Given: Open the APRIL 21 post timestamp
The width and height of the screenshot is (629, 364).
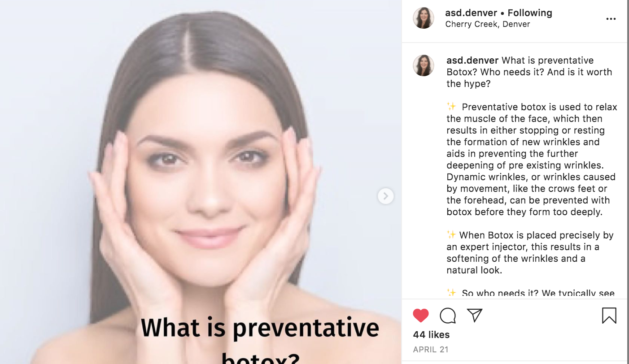Looking at the screenshot, I should pos(431,350).
